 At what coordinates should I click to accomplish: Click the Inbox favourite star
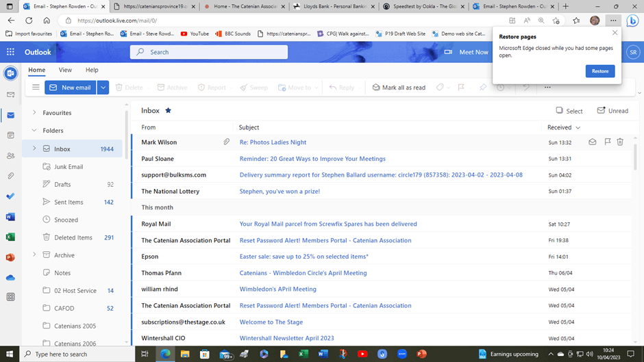tap(168, 110)
